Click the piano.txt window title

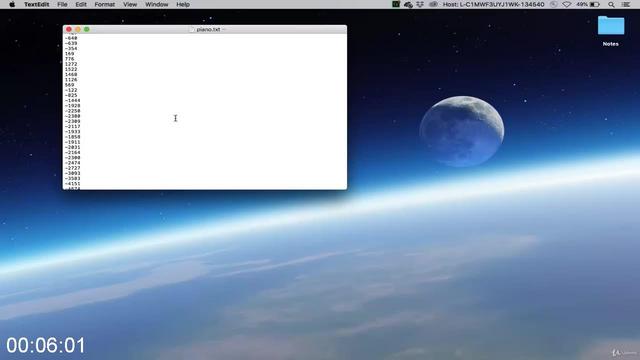(x=208, y=29)
